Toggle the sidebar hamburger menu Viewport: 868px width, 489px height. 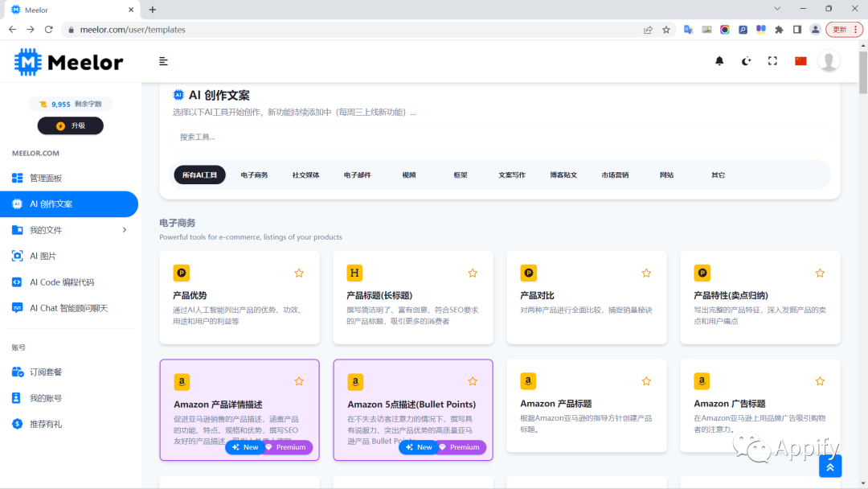pos(163,61)
